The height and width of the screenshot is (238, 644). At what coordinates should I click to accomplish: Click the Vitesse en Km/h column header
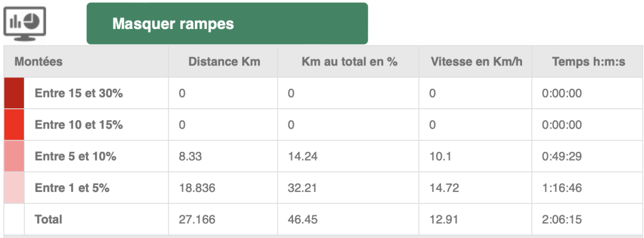pyautogui.click(x=477, y=62)
